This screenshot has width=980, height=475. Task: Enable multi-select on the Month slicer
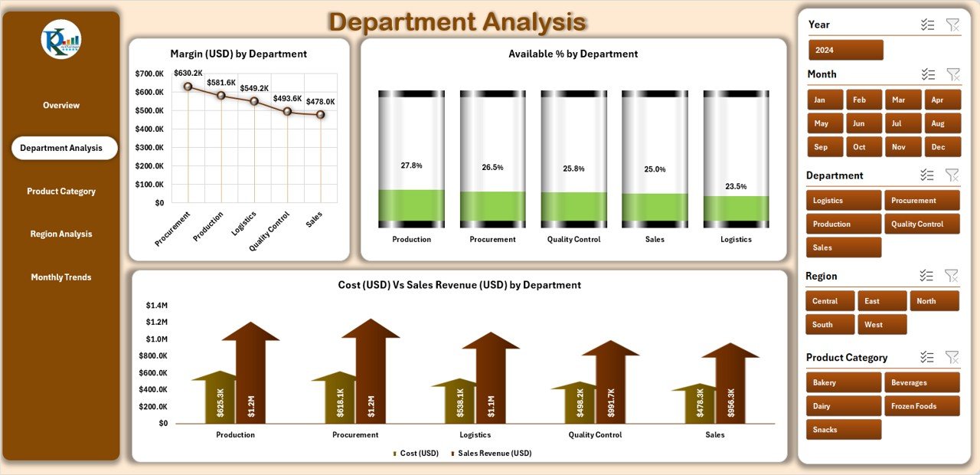(x=929, y=74)
